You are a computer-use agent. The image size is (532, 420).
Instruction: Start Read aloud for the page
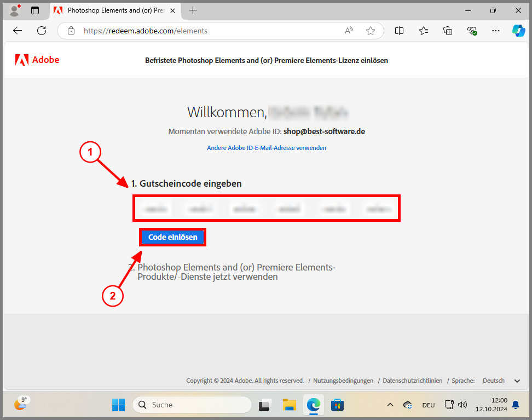click(x=349, y=31)
